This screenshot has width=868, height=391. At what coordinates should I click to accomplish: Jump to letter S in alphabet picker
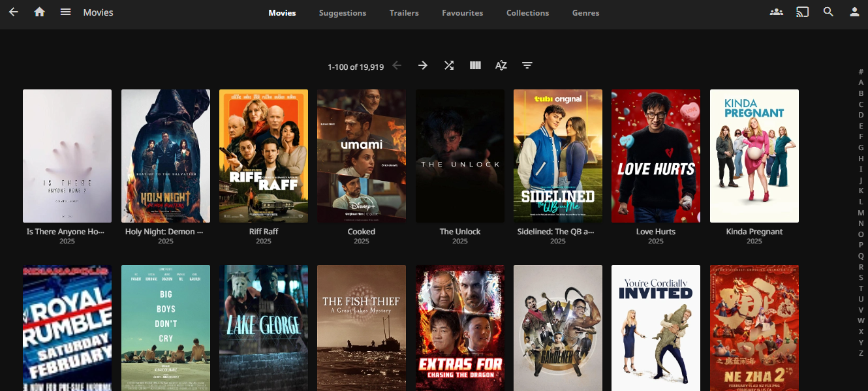[x=861, y=277]
